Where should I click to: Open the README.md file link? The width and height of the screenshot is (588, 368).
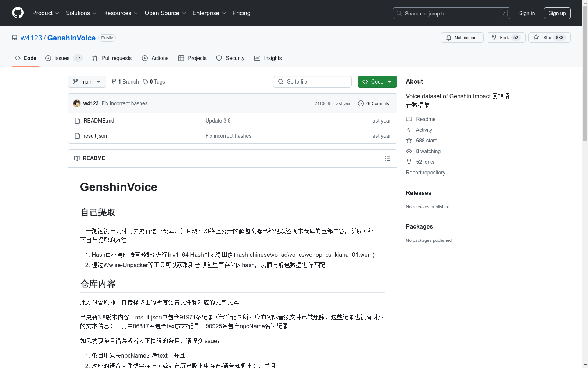tap(99, 121)
